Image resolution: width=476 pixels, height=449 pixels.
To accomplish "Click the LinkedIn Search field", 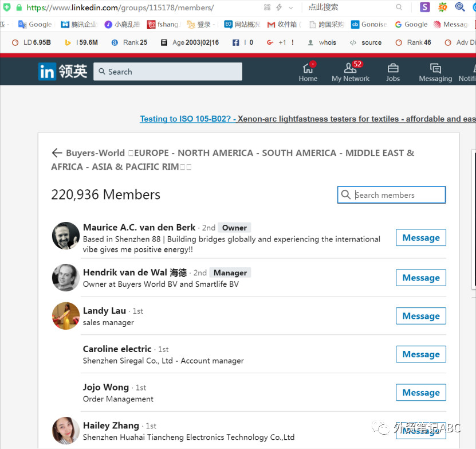I will click(x=168, y=72).
